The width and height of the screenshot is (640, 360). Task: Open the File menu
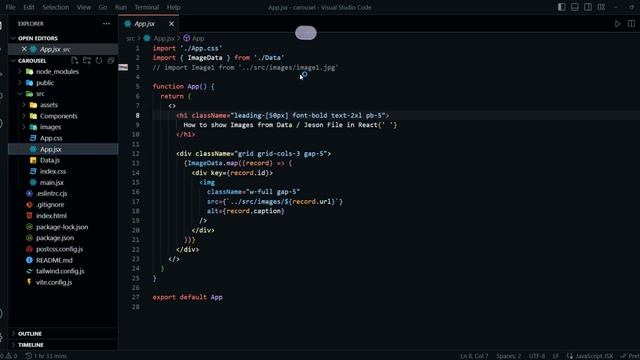tap(11, 7)
